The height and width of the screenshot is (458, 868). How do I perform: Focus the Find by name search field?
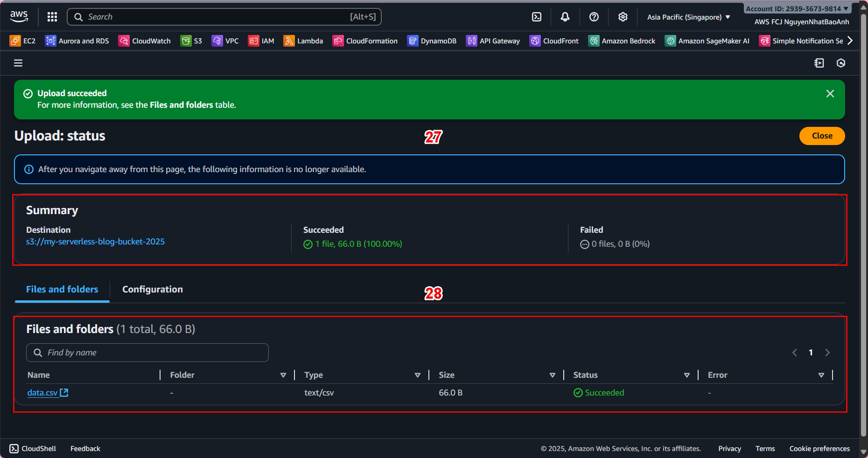tap(147, 353)
